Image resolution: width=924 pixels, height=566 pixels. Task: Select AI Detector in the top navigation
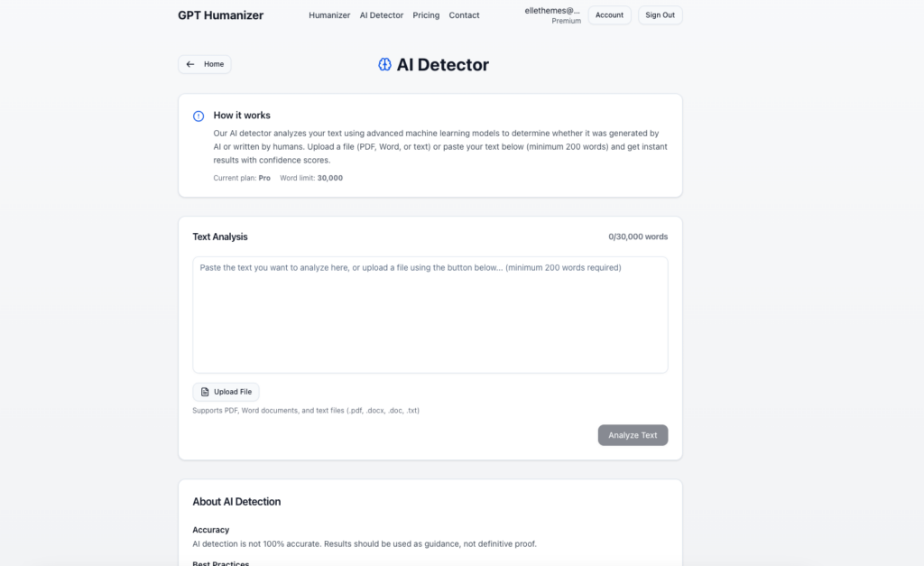(381, 14)
